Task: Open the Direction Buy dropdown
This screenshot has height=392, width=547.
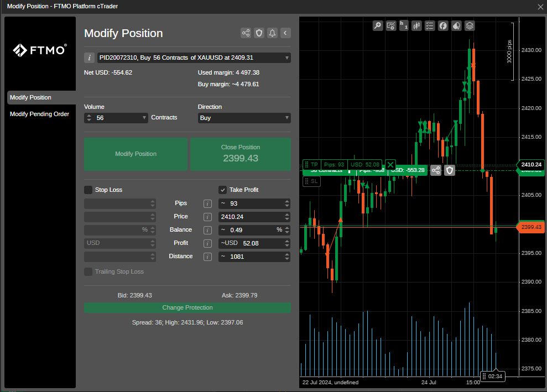Action: [x=244, y=118]
